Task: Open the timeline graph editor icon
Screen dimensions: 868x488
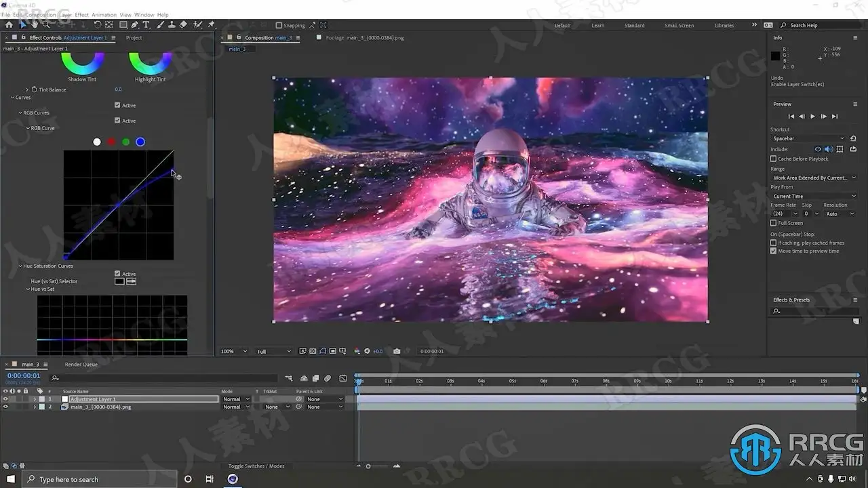Action: point(343,378)
